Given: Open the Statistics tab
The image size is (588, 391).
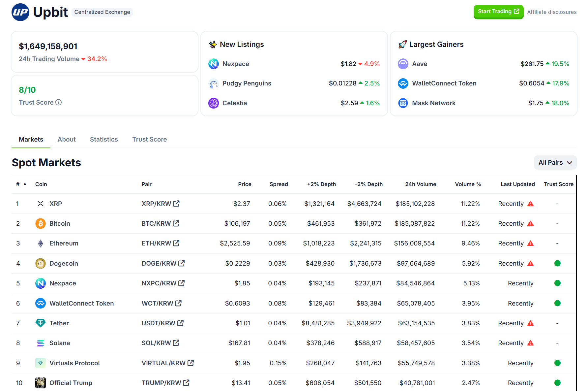Looking at the screenshot, I should coord(104,139).
